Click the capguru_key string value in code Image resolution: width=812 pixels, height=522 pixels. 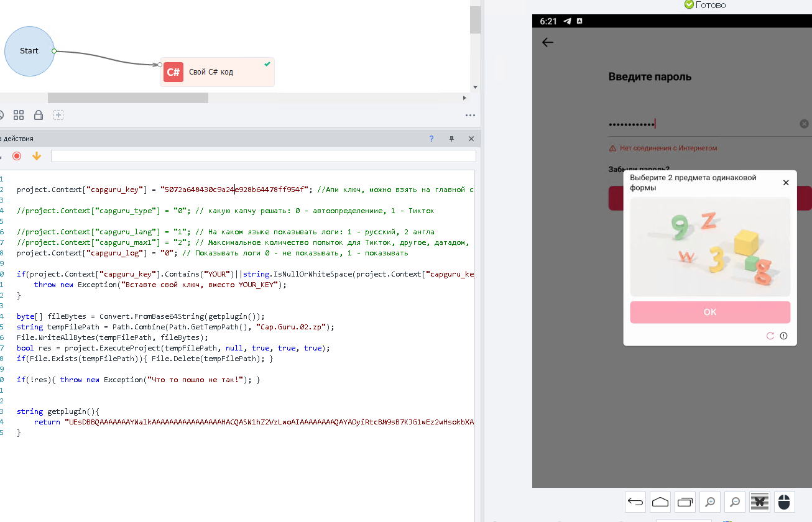(235, 190)
